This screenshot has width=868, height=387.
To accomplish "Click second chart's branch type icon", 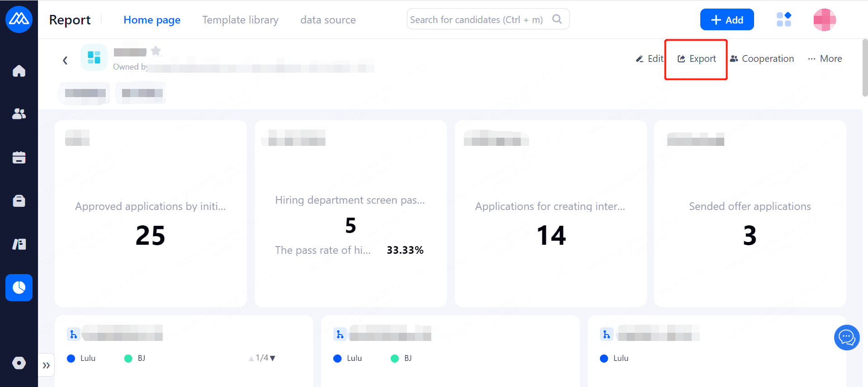I will (340, 334).
